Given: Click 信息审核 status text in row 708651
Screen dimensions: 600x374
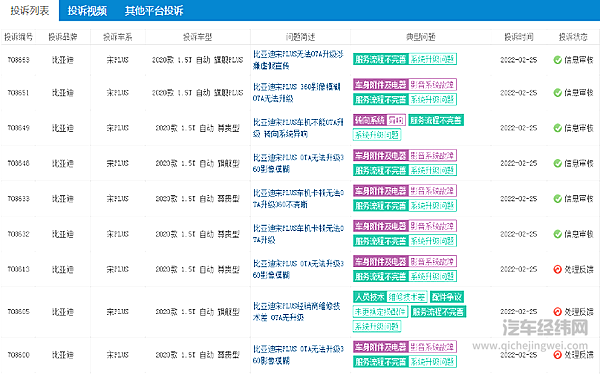Looking at the screenshot, I should click(579, 93).
